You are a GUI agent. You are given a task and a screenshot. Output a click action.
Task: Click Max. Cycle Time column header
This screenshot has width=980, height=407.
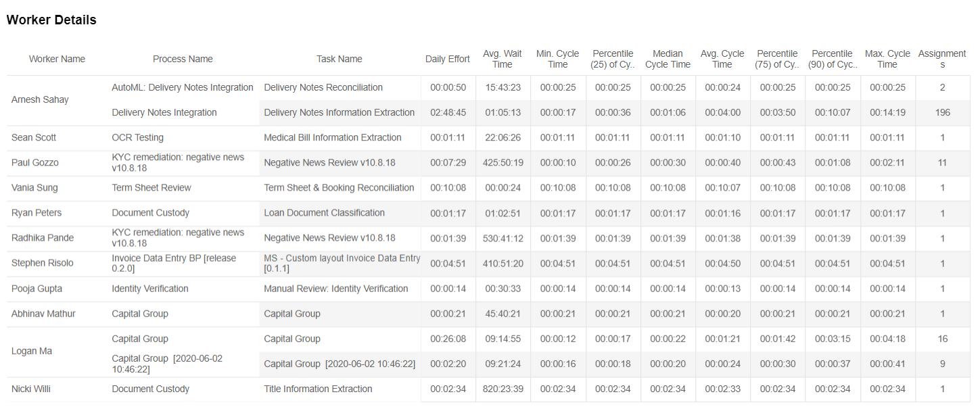(x=887, y=59)
